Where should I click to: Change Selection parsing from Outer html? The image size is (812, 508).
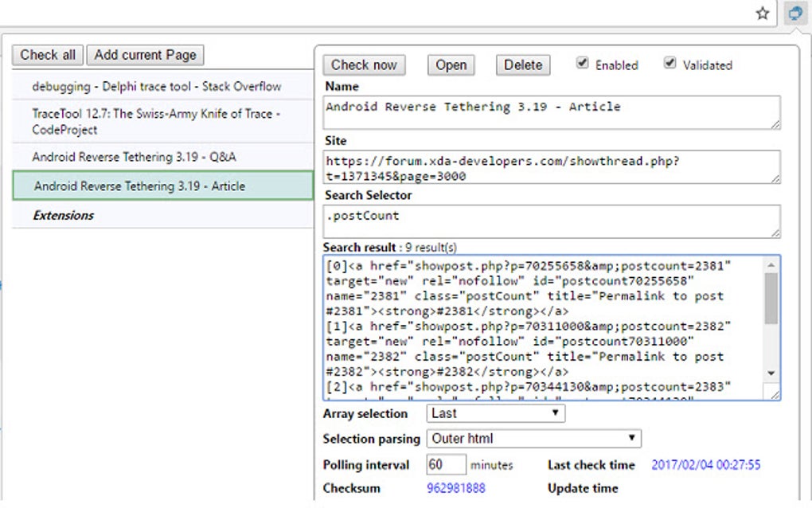(x=533, y=438)
